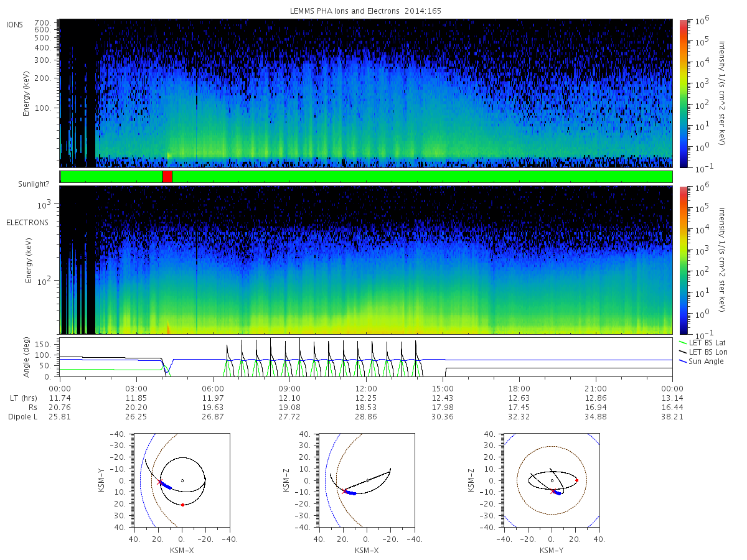Click the Rs value 18.53 under 12:00
Viewport: 747px width, 560px height.
click(366, 407)
